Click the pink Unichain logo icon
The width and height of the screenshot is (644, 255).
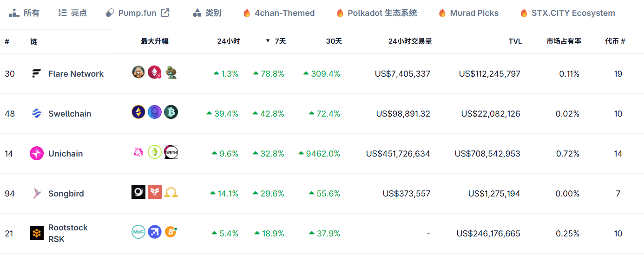pyautogui.click(x=36, y=153)
